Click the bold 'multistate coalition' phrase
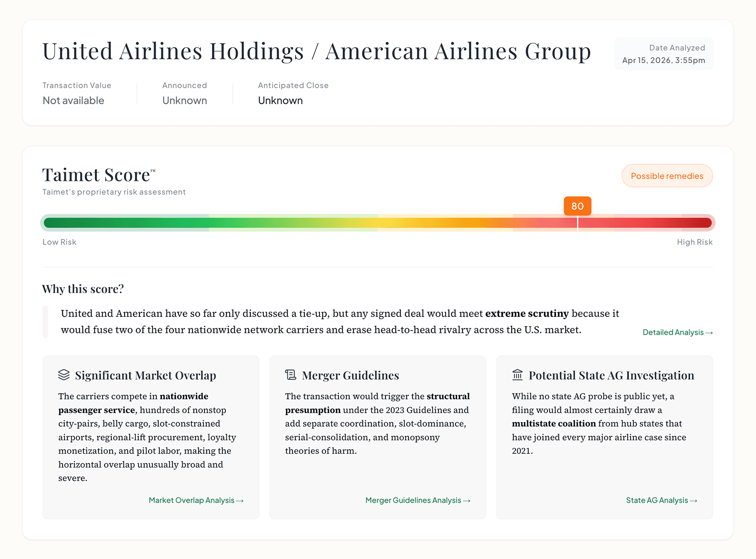Viewport: 756px width, 559px height. pos(554,423)
